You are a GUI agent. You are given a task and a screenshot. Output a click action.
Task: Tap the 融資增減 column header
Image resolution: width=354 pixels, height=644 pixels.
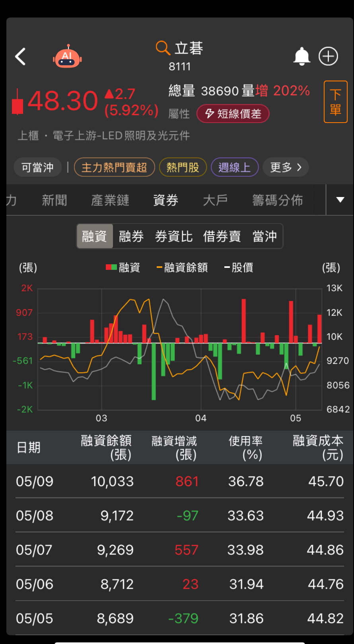coord(174,447)
